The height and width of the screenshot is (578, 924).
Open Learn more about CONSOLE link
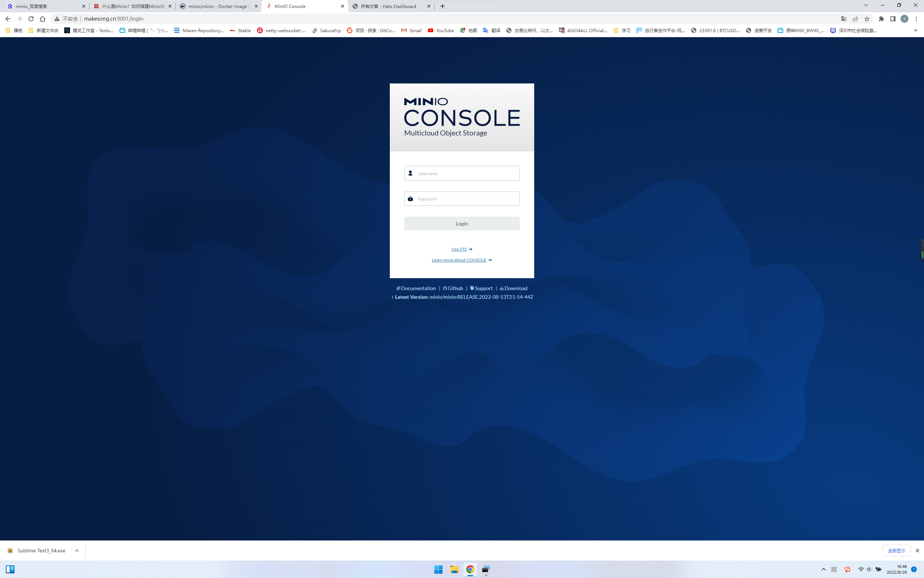coord(462,260)
